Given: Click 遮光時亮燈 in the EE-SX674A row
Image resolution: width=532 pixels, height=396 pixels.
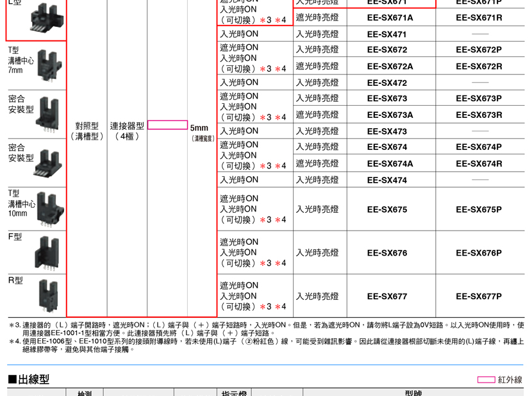Looking at the screenshot, I should point(317,163).
